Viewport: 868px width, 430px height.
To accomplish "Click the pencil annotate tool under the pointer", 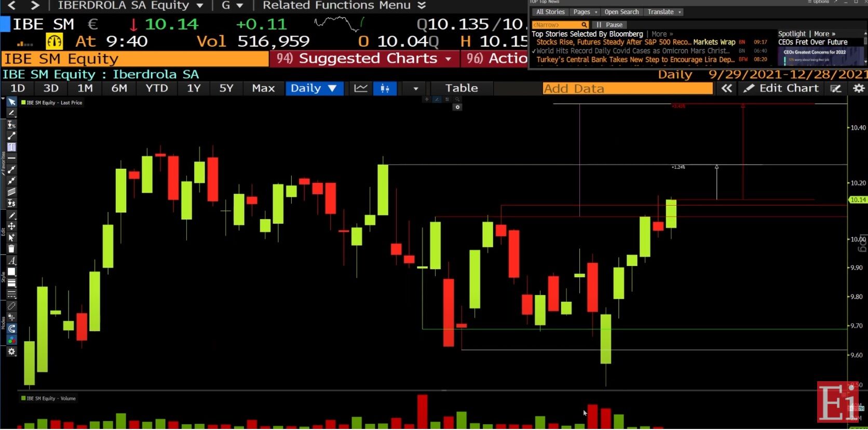I will click(11, 113).
